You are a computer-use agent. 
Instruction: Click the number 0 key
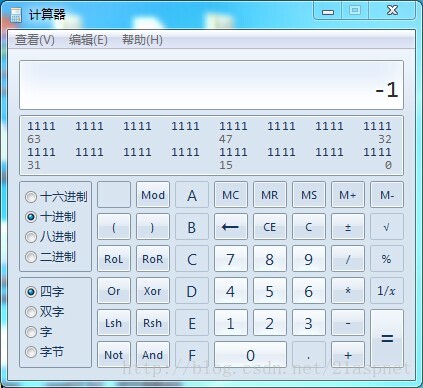(x=250, y=355)
